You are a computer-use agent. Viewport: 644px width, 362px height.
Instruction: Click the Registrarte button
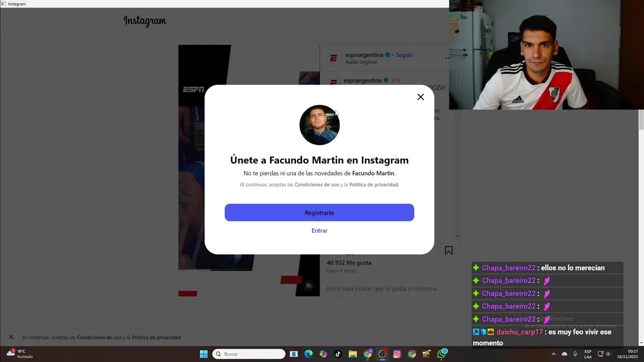point(319,213)
